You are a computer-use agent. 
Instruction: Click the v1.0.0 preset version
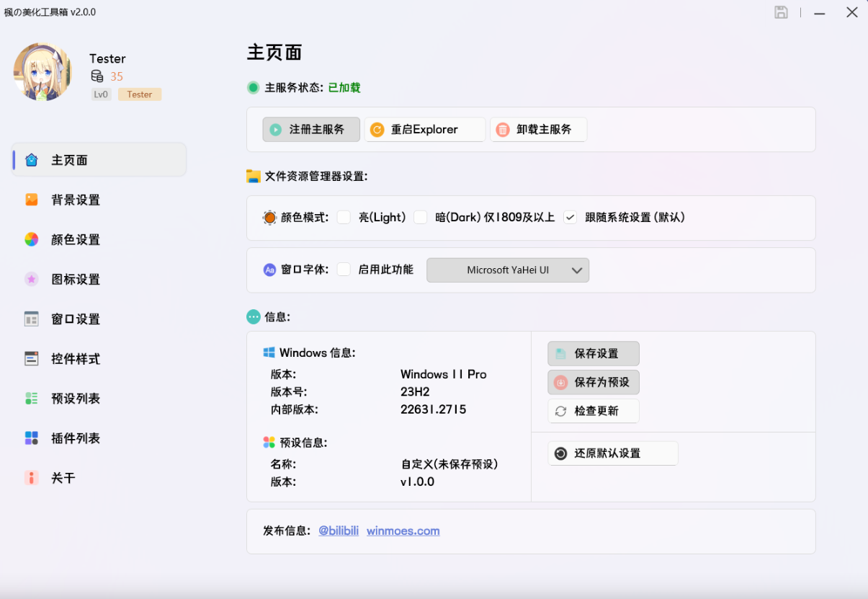coord(418,482)
